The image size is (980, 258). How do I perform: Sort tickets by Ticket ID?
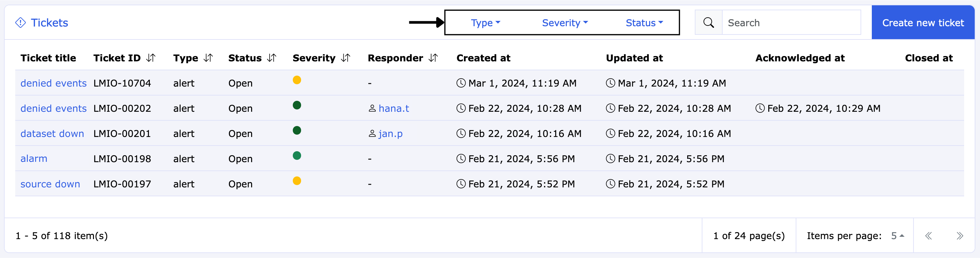tap(151, 58)
